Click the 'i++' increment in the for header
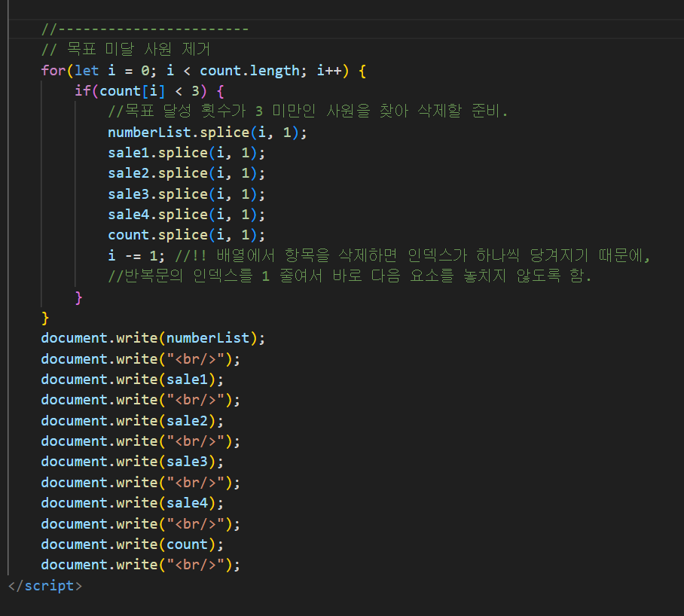Screen dimensions: 684x616 tap(329, 71)
